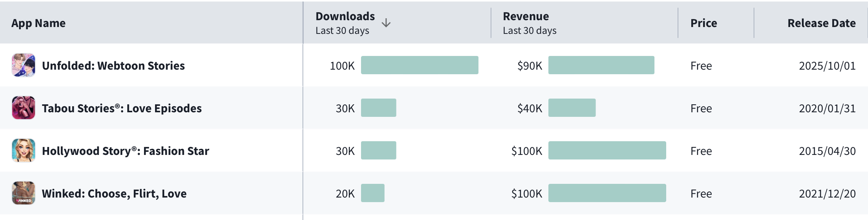This screenshot has height=220, width=868.
Task: Sort table by Release Date column
Action: point(821,23)
